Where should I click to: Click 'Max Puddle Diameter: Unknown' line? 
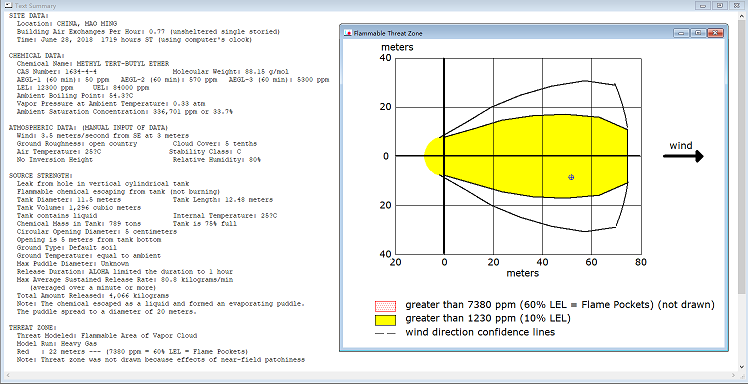(x=73, y=264)
